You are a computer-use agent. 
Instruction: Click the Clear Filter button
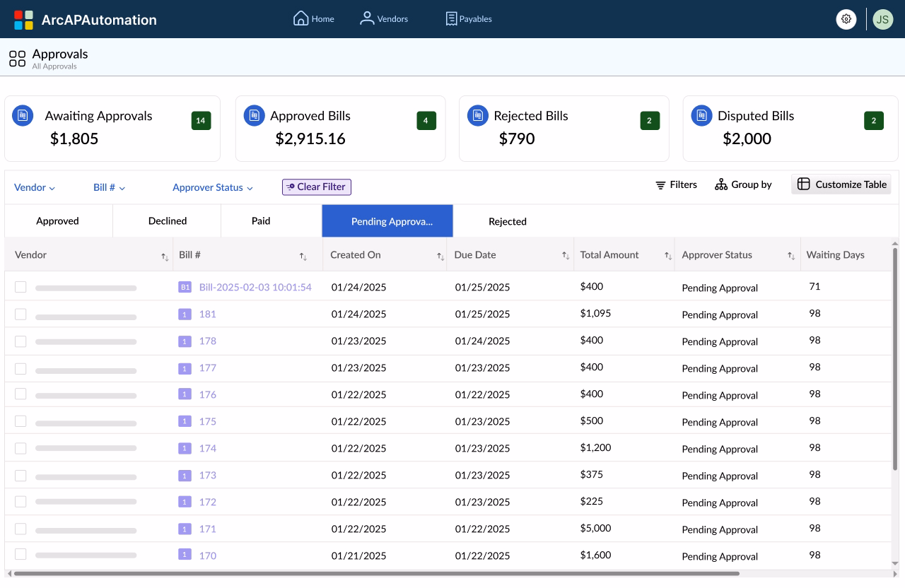[x=317, y=187]
